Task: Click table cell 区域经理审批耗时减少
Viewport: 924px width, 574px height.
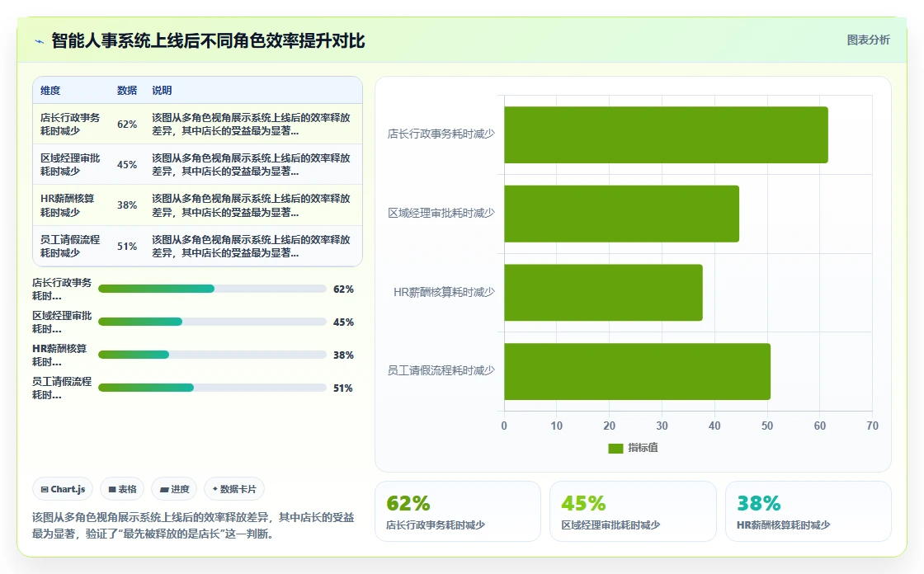Action: click(70, 165)
